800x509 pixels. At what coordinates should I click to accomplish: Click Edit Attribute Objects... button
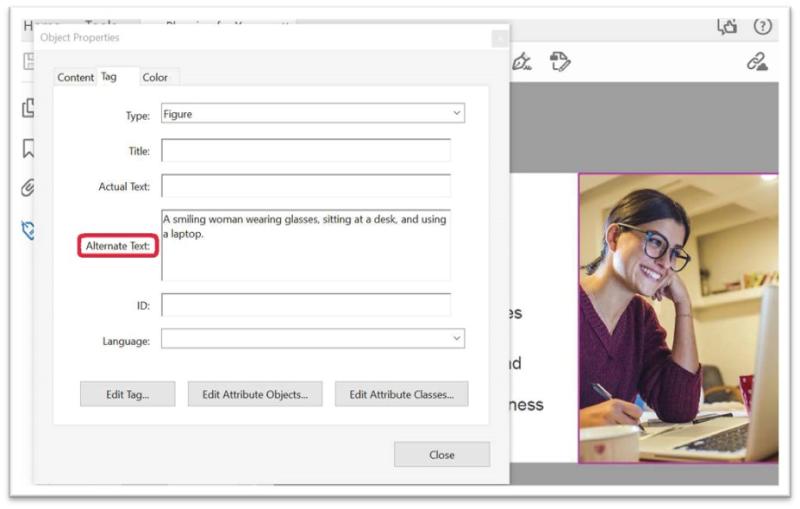point(255,394)
